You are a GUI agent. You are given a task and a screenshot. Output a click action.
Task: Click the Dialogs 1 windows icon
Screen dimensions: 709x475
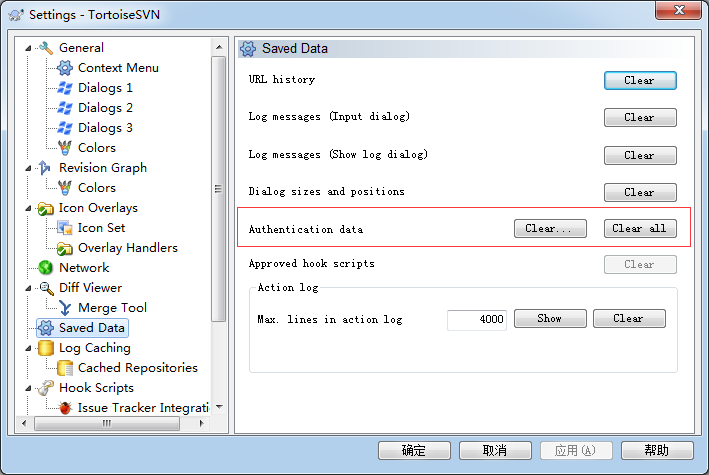point(65,88)
